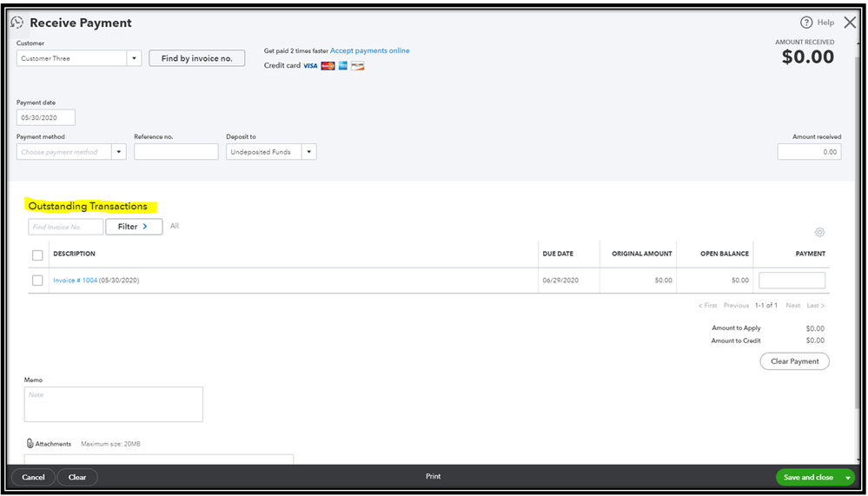868x496 pixels.
Task: Click the Discover card icon
Action: tap(358, 66)
